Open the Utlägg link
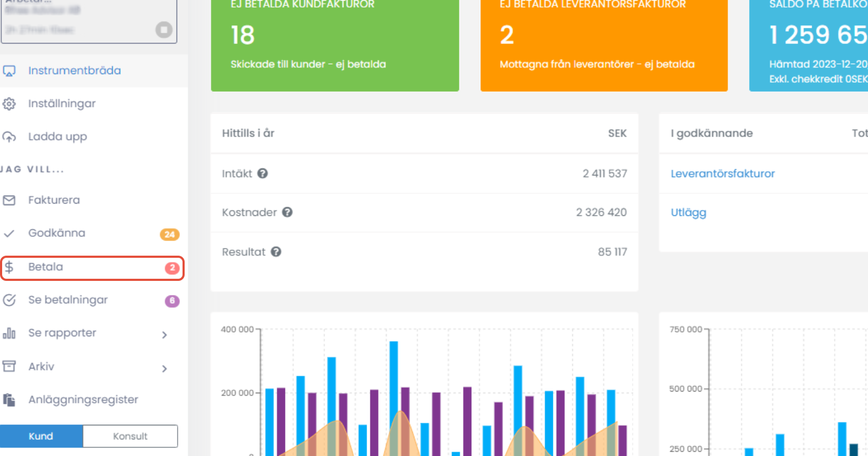 (688, 213)
